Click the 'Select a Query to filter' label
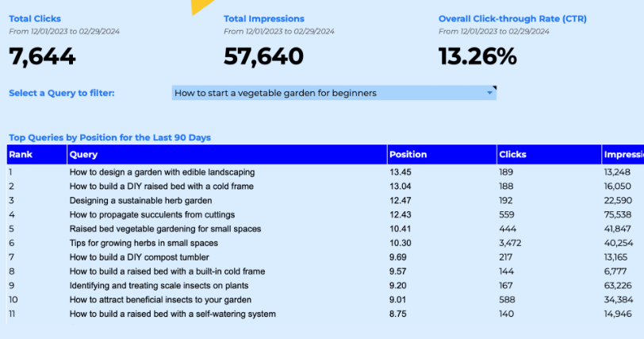The width and height of the screenshot is (644, 339). (62, 93)
